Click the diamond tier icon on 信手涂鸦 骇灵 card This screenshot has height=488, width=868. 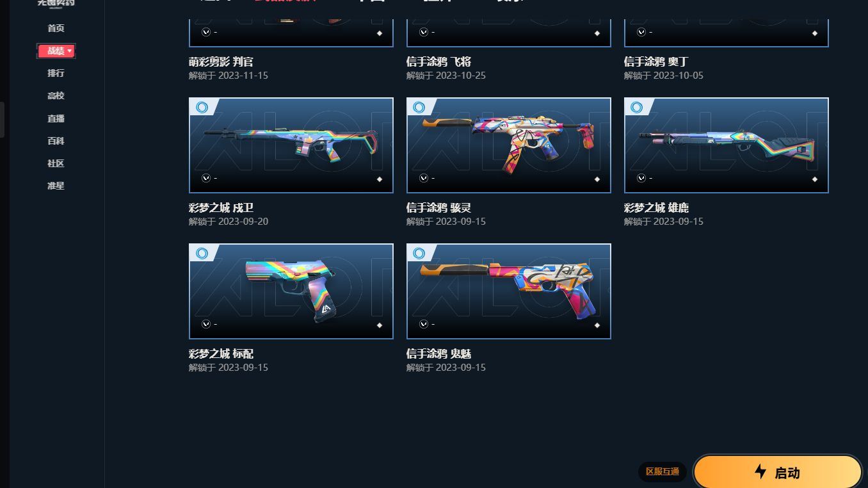point(597,179)
